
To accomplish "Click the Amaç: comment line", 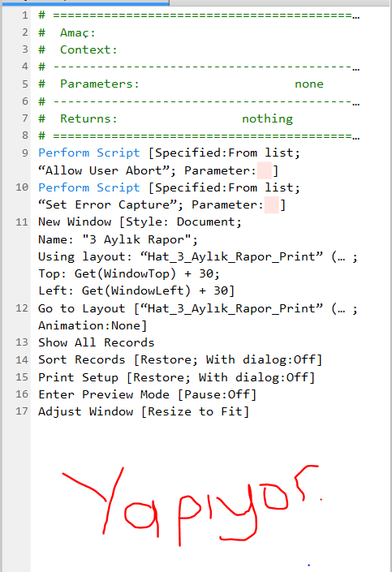I will (x=67, y=32).
